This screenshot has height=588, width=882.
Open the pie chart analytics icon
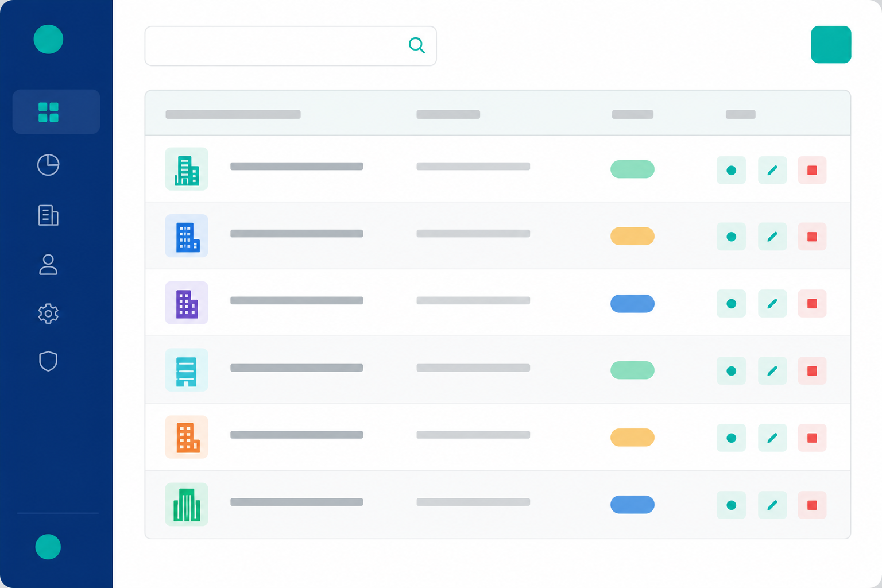48,165
